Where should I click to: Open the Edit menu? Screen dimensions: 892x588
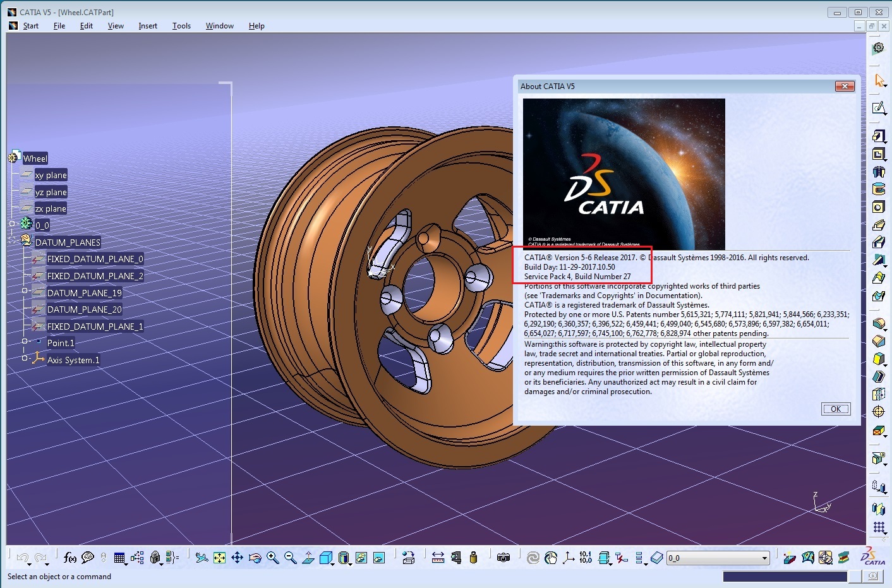click(x=87, y=26)
